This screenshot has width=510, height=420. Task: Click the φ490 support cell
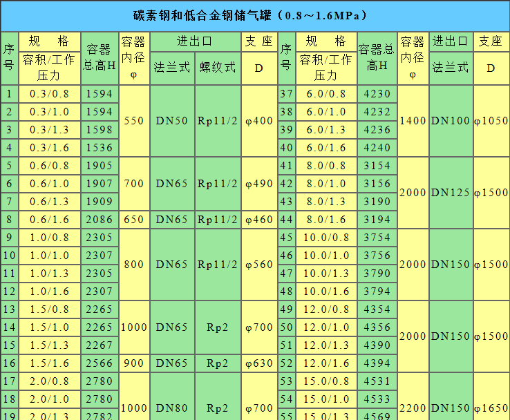click(x=259, y=184)
